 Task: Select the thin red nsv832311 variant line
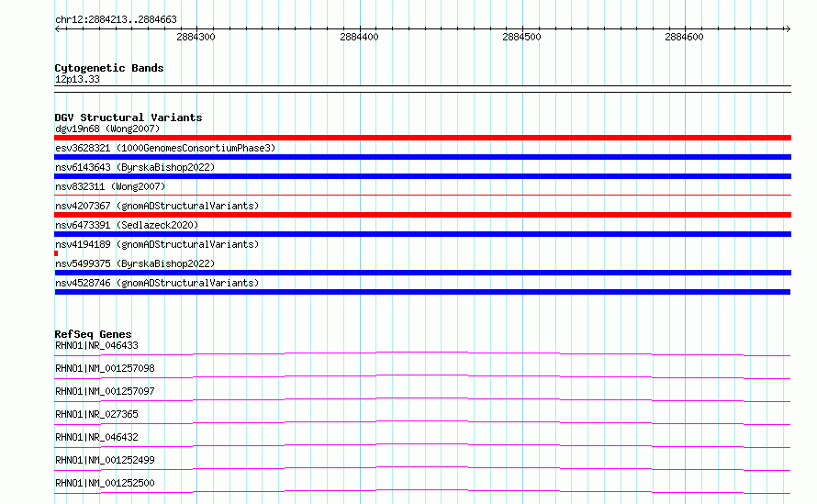click(422, 195)
